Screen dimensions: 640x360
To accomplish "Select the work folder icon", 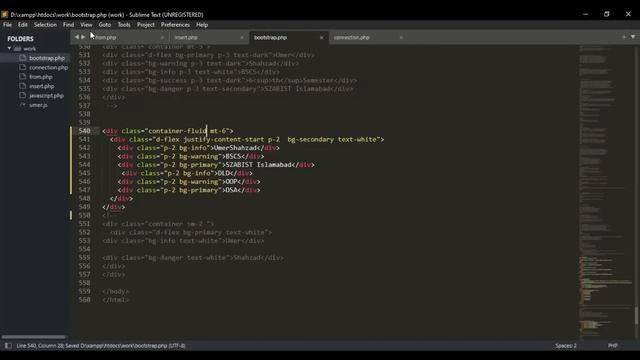I will click(17, 49).
